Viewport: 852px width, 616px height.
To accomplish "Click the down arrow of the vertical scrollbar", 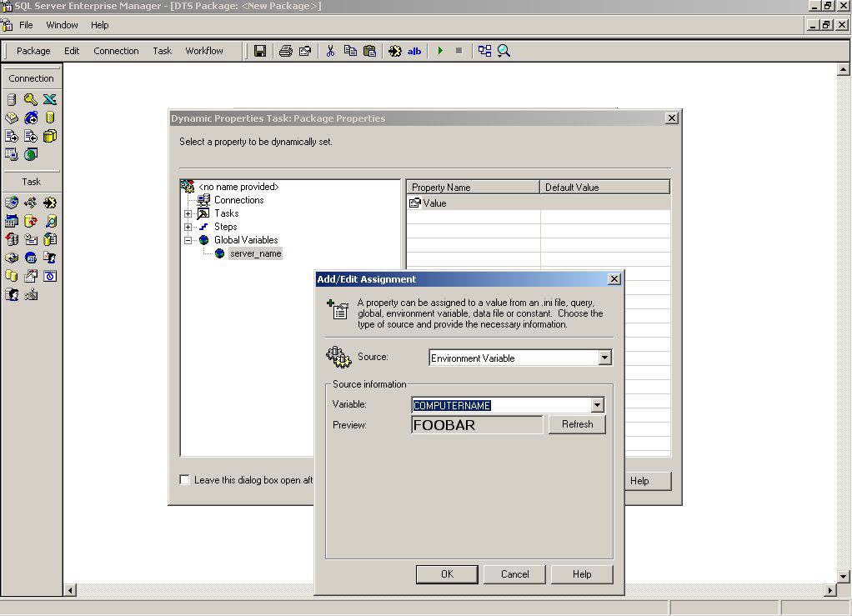I will [844, 576].
